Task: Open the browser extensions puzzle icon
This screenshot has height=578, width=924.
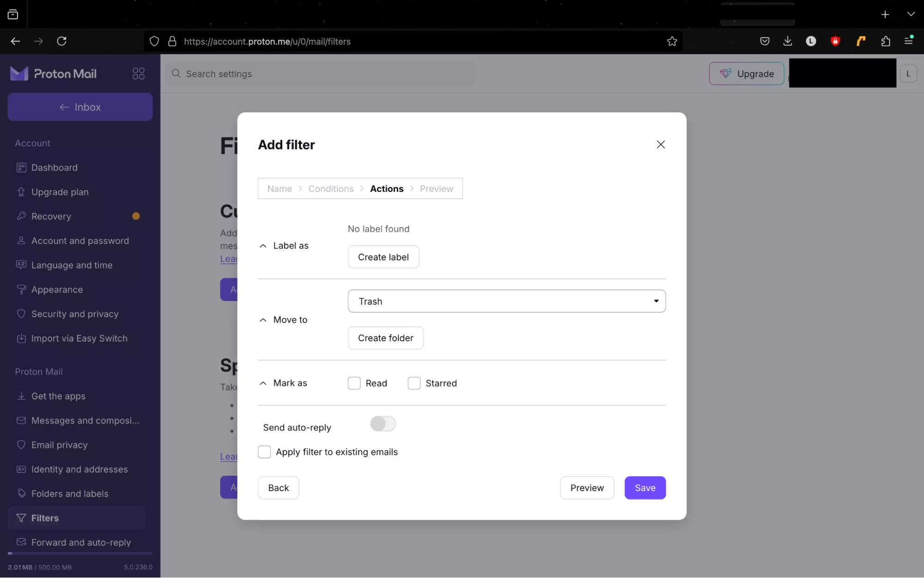Action: [x=885, y=42]
